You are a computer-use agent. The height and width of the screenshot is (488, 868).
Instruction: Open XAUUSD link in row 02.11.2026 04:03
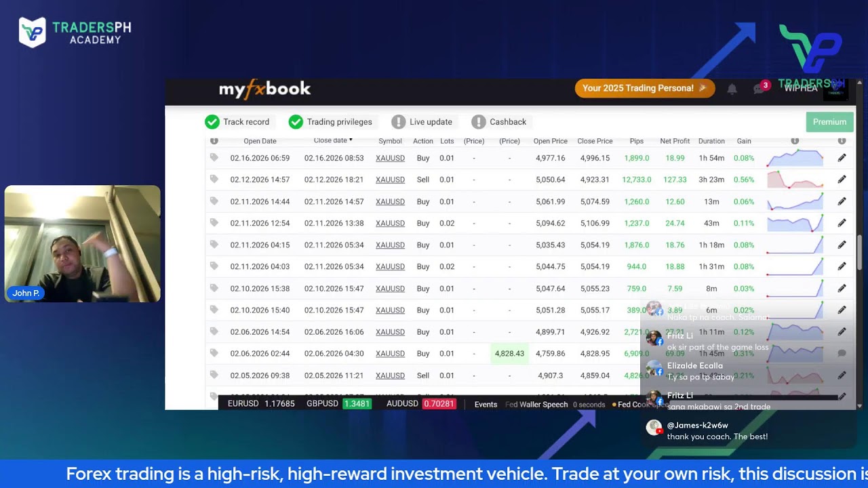390,266
